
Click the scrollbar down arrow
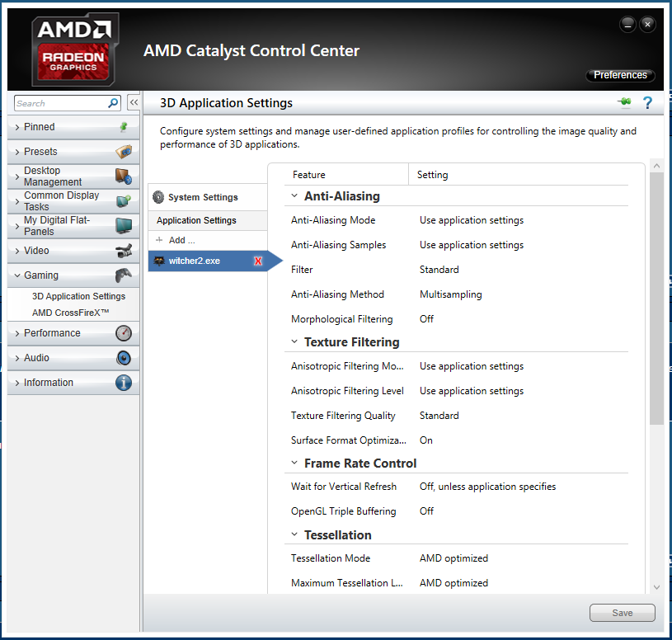[656, 587]
